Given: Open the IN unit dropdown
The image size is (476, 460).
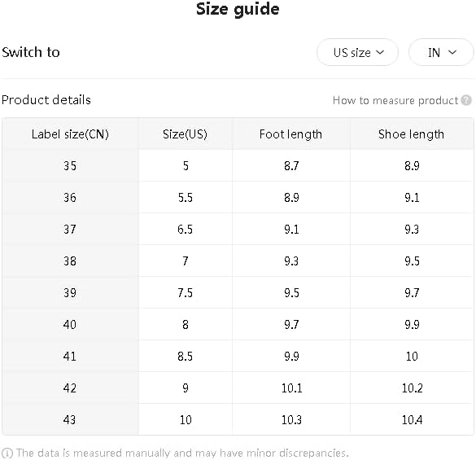Looking at the screenshot, I should [441, 52].
